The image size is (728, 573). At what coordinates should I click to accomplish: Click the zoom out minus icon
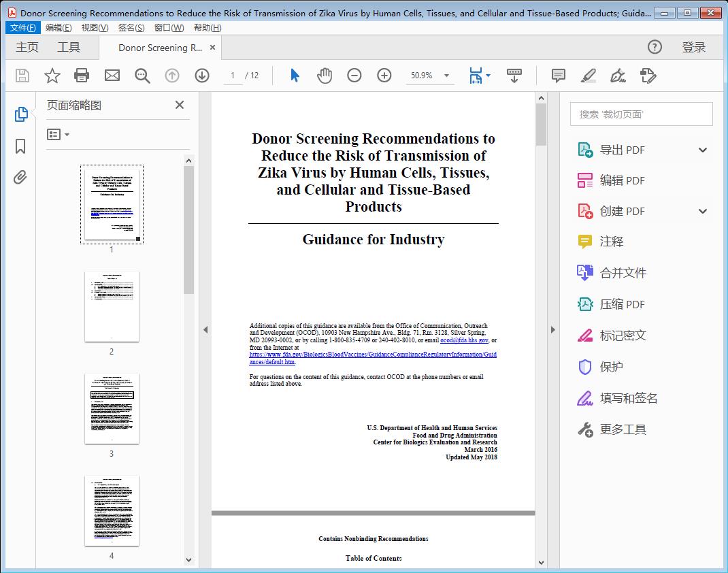coord(354,76)
